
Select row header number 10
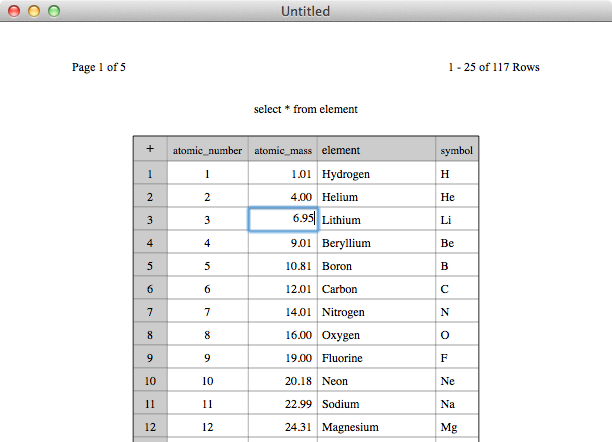point(150,381)
